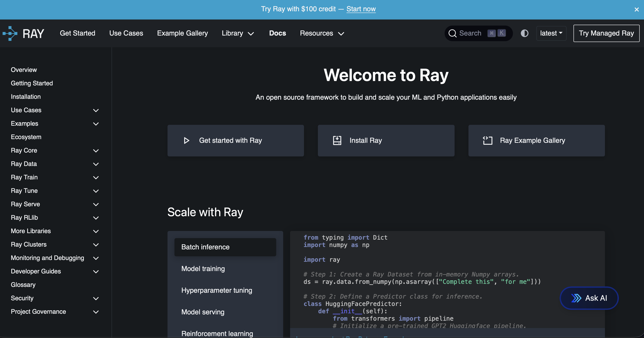
Task: Expand the Ray RLlib sidebar chevron
Action: [96, 218]
